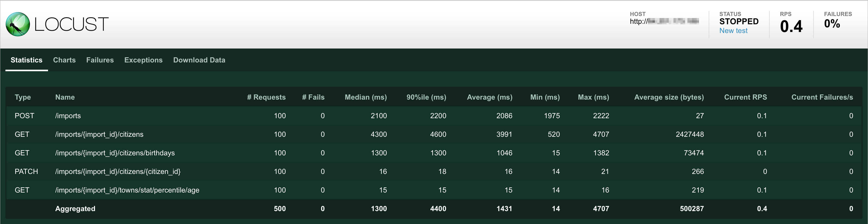Click the New test link
The image size is (868, 224).
click(733, 31)
